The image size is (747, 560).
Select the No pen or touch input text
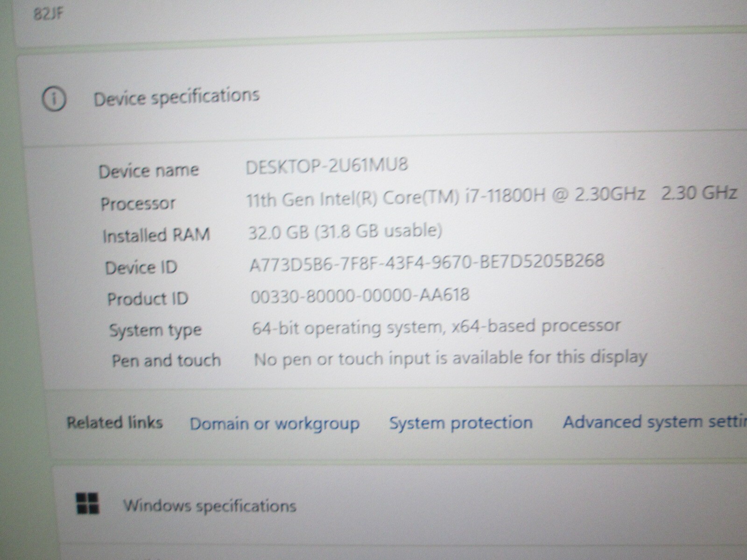pyautogui.click(x=451, y=358)
